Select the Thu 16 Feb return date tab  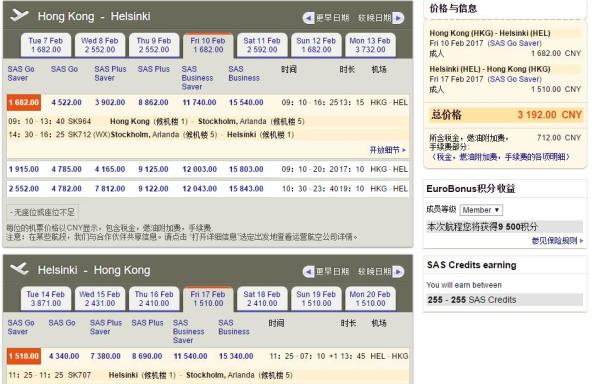[x=154, y=299]
